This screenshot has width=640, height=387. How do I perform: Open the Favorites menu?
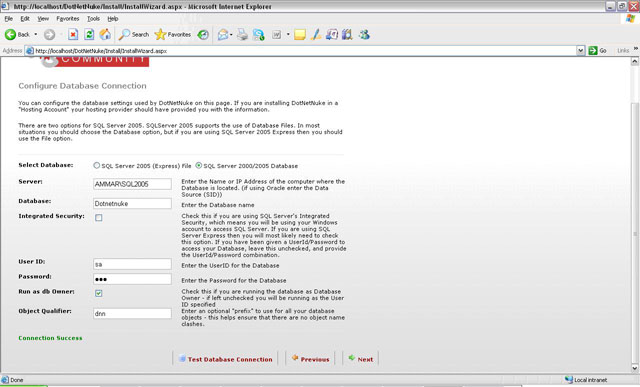coord(68,19)
